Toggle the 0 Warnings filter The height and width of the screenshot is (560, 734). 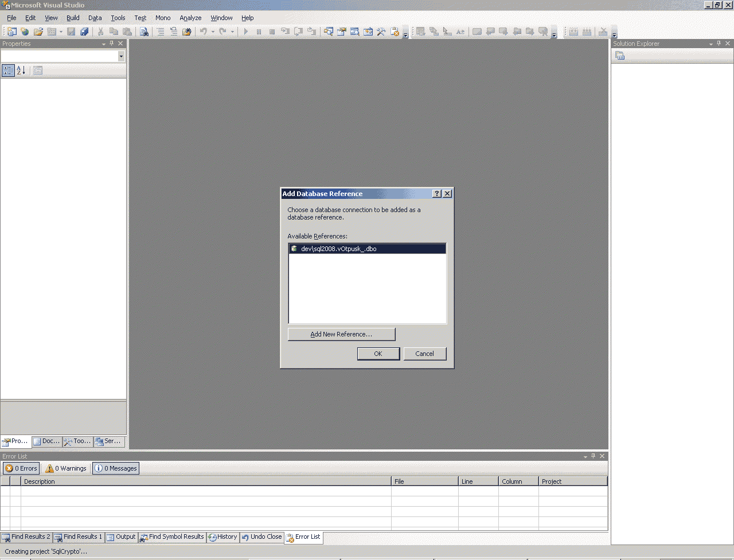pyautogui.click(x=67, y=468)
